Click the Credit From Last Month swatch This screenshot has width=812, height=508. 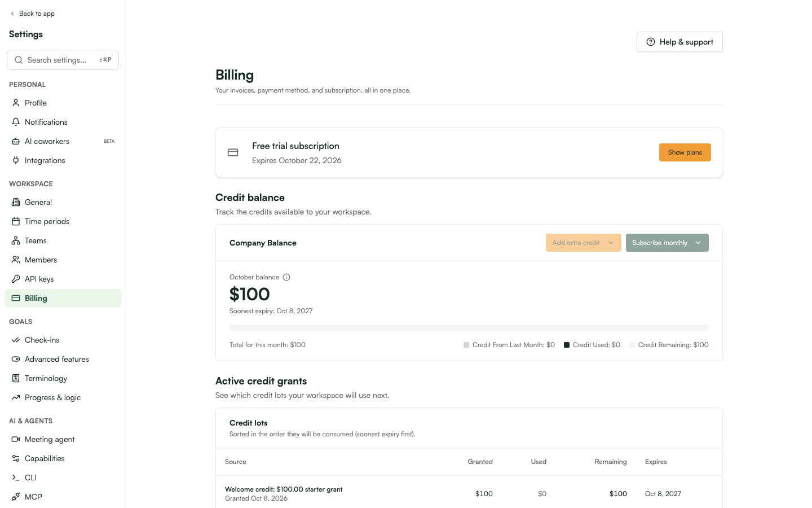click(x=466, y=345)
